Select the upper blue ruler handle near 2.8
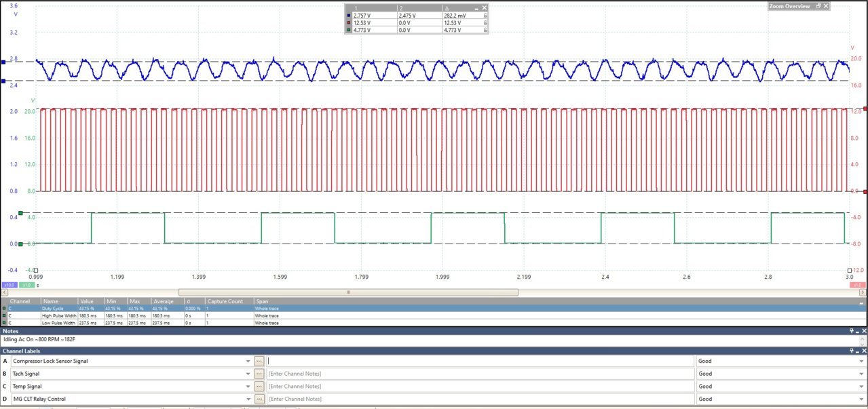 pos(3,62)
